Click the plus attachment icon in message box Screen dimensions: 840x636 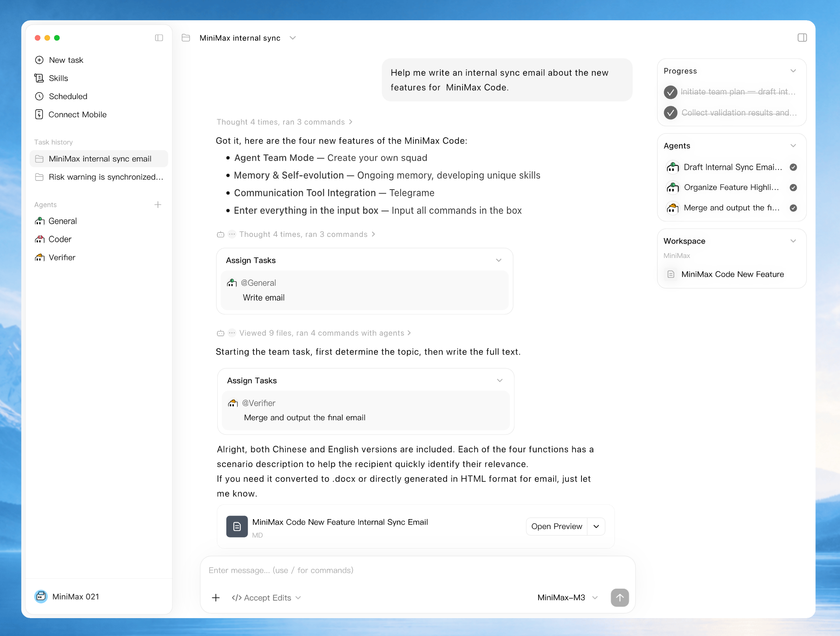(216, 597)
